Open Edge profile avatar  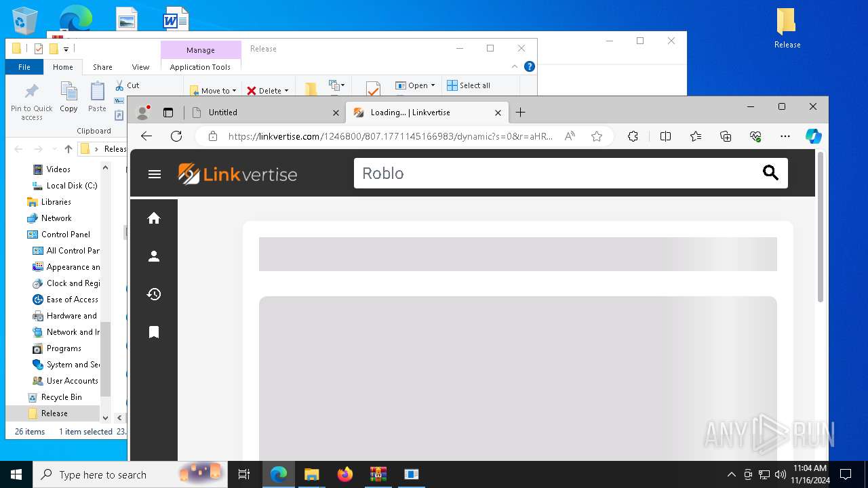pyautogui.click(x=143, y=112)
